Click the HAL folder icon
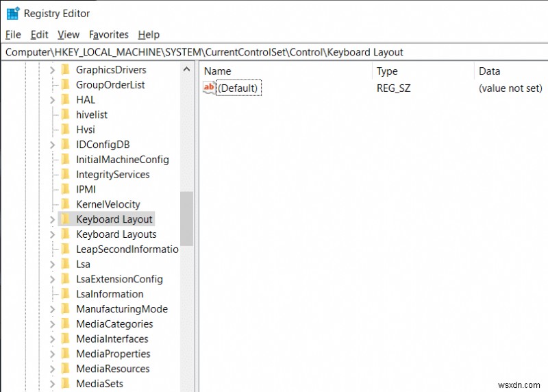 [x=65, y=99]
